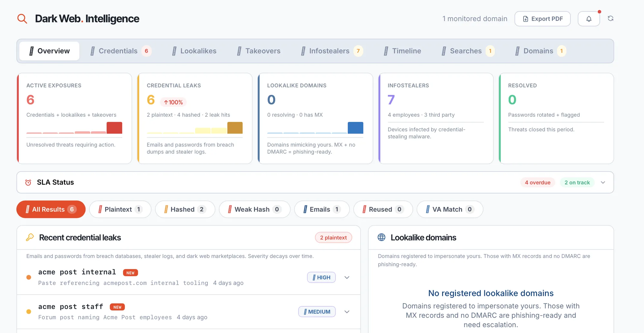This screenshot has width=644, height=333.
Task: Click the MEDIUM severity tag
Action: [x=317, y=312]
